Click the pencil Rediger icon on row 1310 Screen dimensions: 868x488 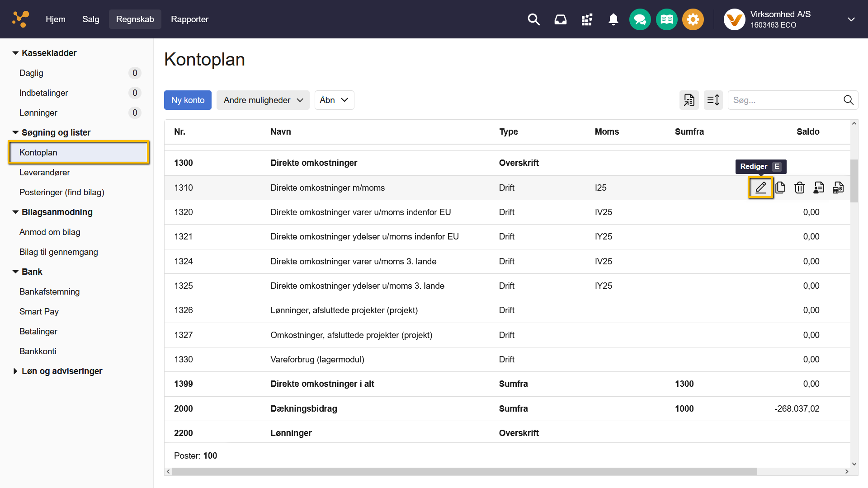click(x=761, y=188)
